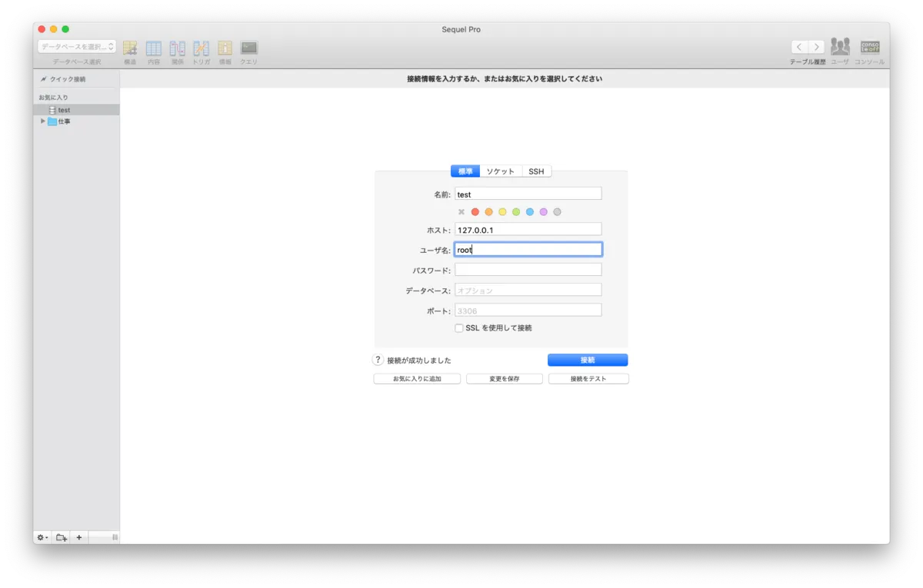Open the データベースを選択 dropdown

[77, 47]
